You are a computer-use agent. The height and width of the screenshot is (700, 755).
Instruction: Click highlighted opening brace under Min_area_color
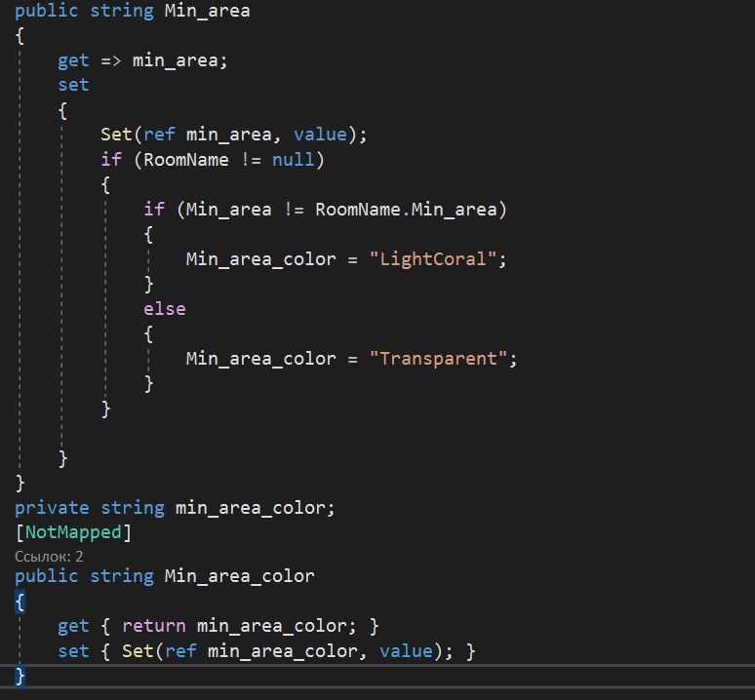20,603
